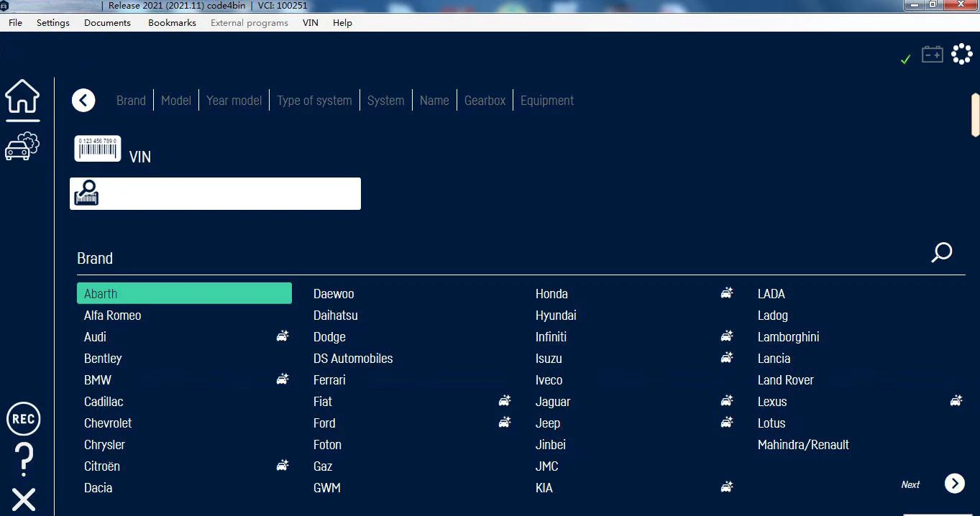Viewport: 980px width, 516px height.
Task: Open the Settings menu
Action: [x=53, y=23]
